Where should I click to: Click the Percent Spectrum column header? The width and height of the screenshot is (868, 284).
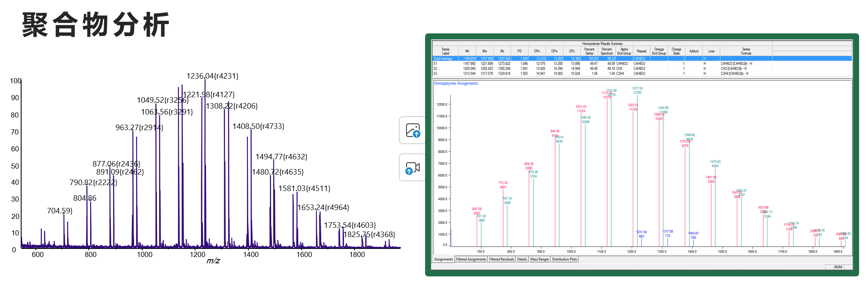click(x=607, y=51)
